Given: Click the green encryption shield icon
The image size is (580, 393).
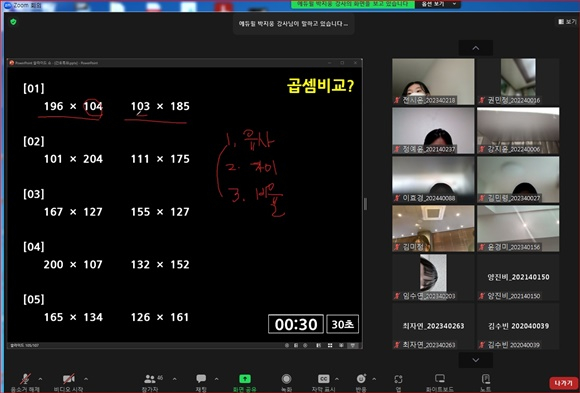Looking at the screenshot, I should click(13, 22).
